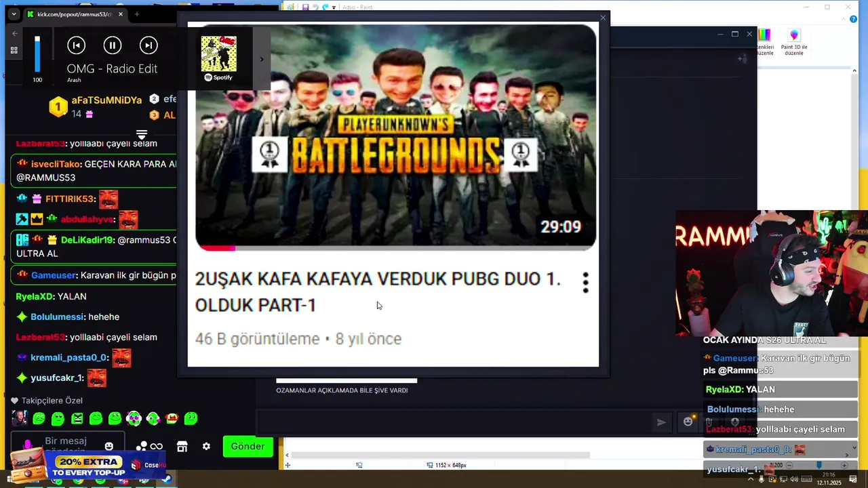The image size is (868, 488).
Task: Open the video titled 2UŞAK KAFA KAFAYA VERDUK
Action: [x=378, y=292]
